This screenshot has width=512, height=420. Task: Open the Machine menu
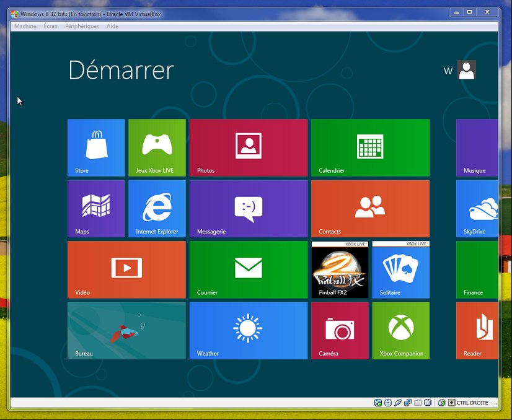point(25,27)
